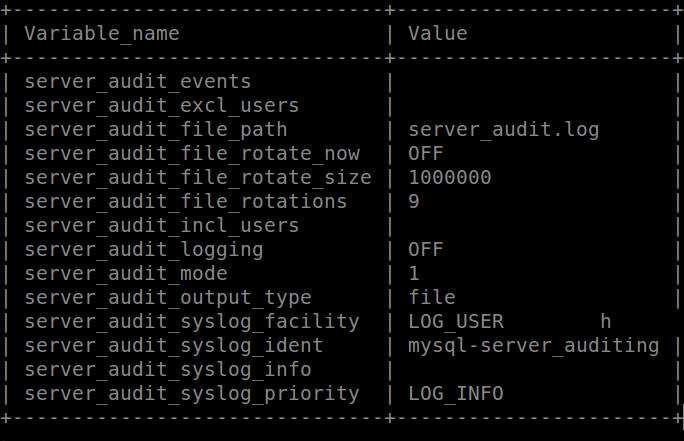Click the server_audit.log value
The height and width of the screenshot is (441, 684).
(504, 129)
